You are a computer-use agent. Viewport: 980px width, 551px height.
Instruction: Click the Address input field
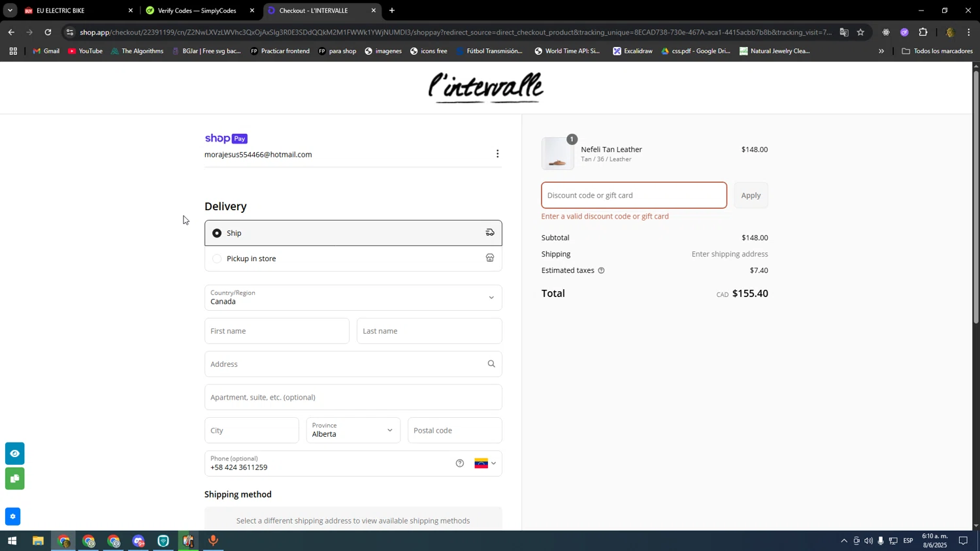tap(353, 364)
